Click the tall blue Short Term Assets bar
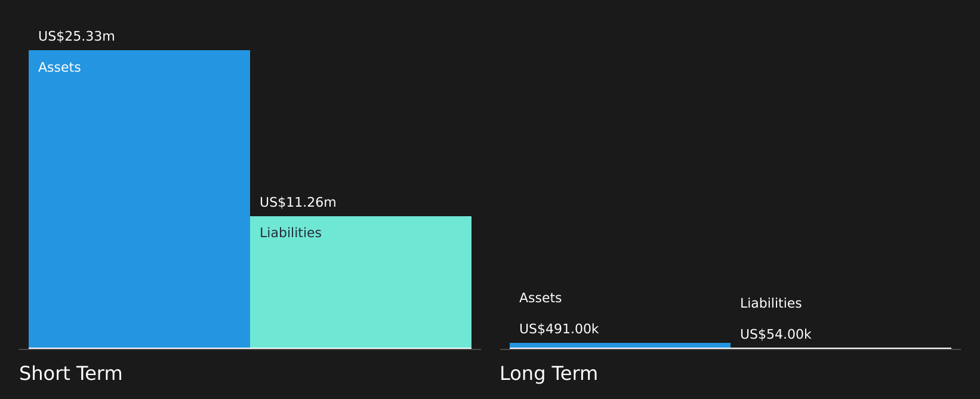Image resolution: width=980 pixels, height=399 pixels. tap(139, 199)
